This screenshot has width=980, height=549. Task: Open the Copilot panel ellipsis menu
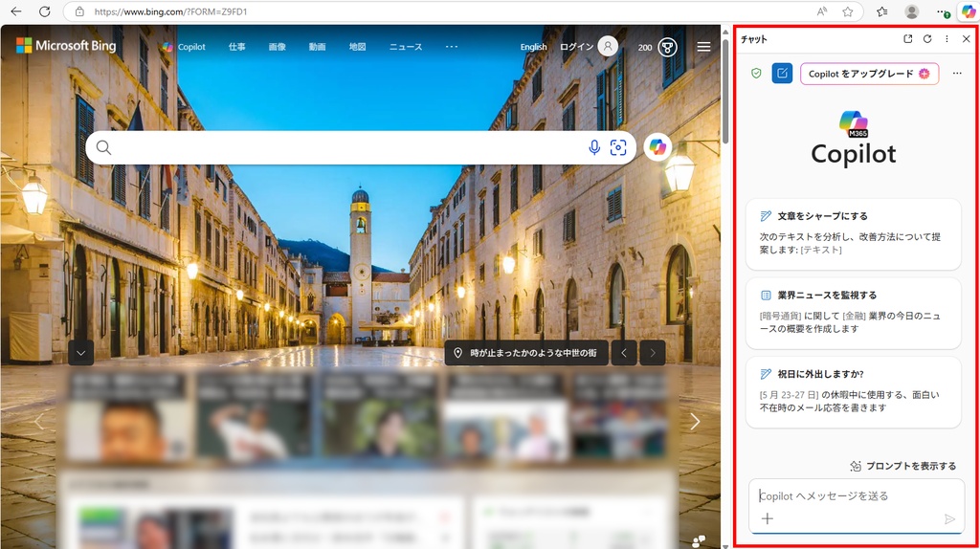[x=957, y=73]
